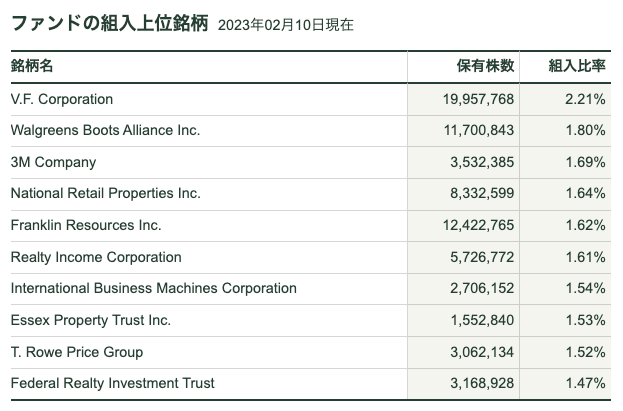
Task: Select National Retail Properties Inc. name
Action: 106,193
